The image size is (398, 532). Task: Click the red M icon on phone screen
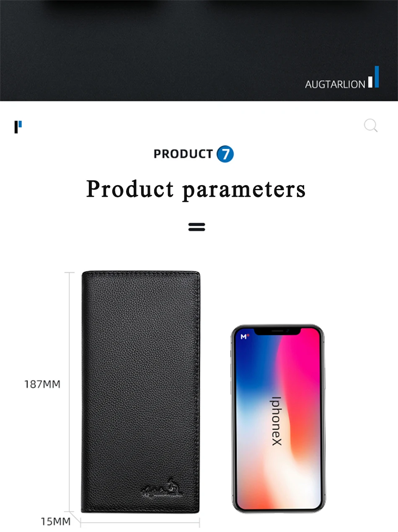[244, 336]
